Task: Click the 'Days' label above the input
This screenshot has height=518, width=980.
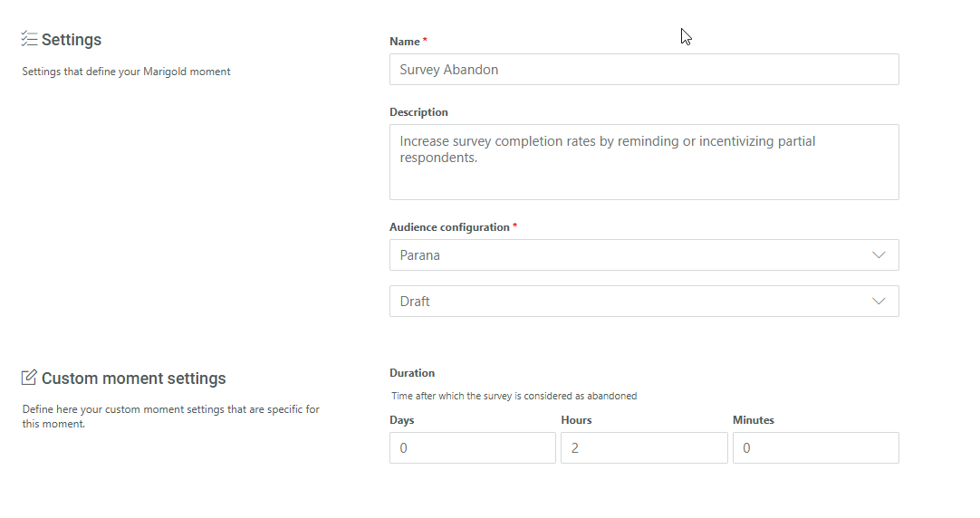Action: point(402,420)
